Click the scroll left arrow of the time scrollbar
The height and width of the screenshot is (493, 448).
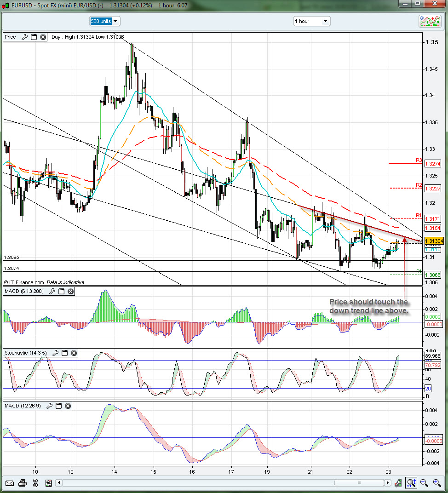click(x=58, y=483)
